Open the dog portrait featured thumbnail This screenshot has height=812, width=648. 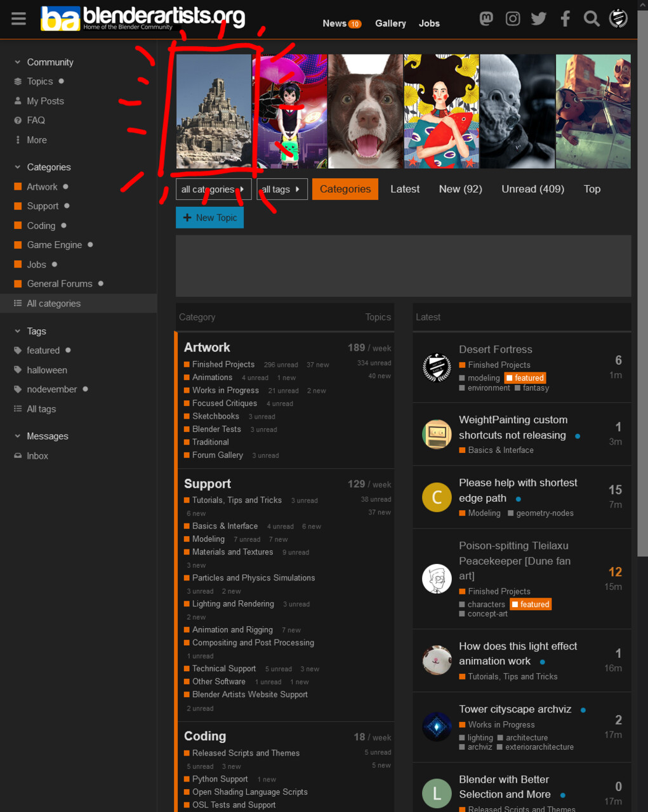[x=366, y=111]
